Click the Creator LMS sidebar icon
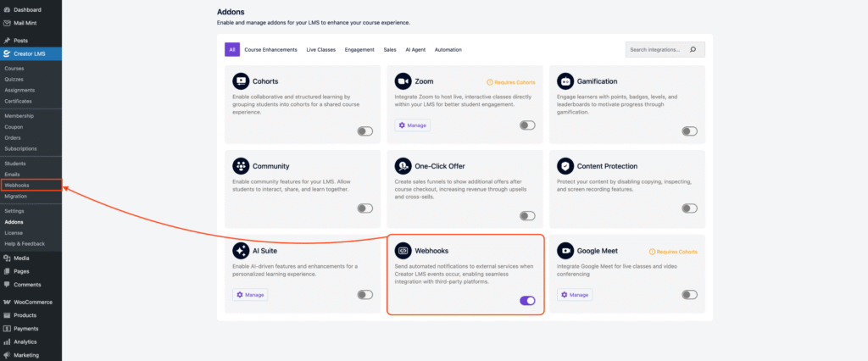Screen dimensions: 868x361 click(x=7, y=53)
